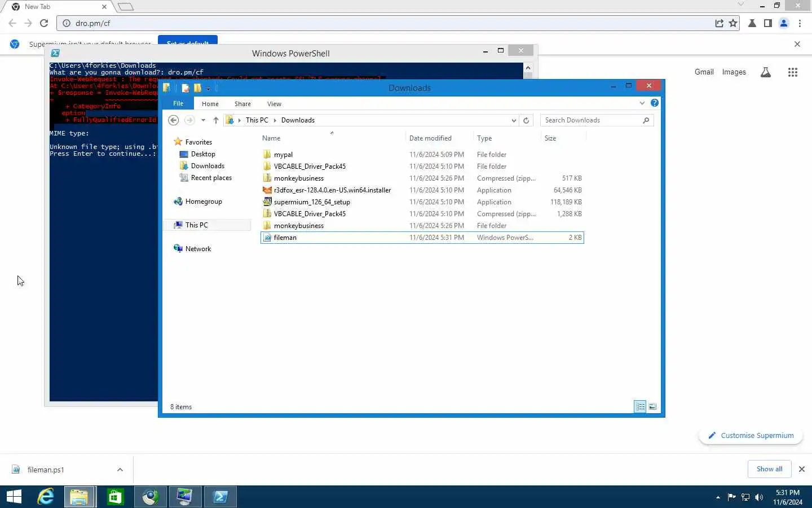Select the mypal folder

point(422,155)
